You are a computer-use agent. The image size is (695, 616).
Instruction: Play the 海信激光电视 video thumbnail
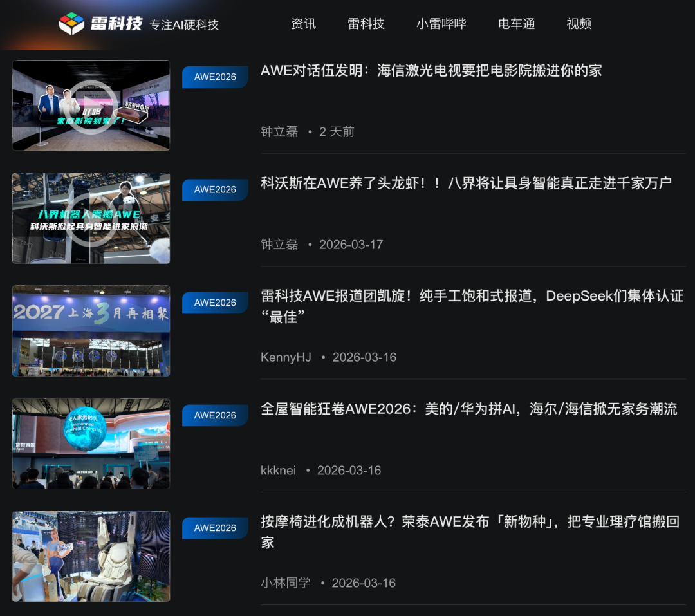coord(91,106)
